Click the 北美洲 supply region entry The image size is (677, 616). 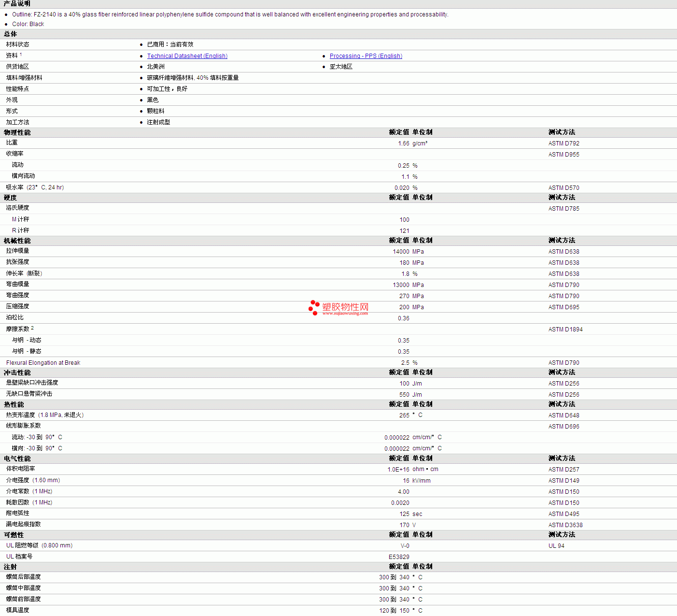click(155, 67)
